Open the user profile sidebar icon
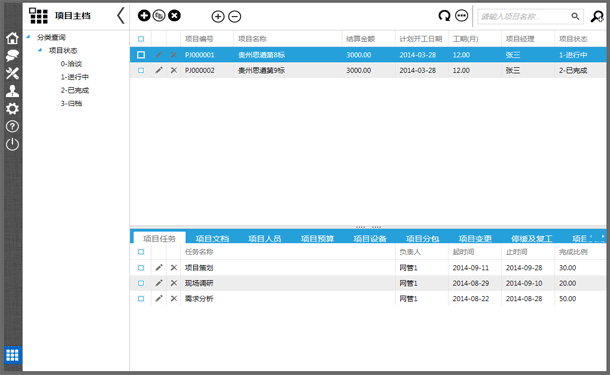Image resolution: width=610 pixels, height=375 pixels. tap(12, 91)
